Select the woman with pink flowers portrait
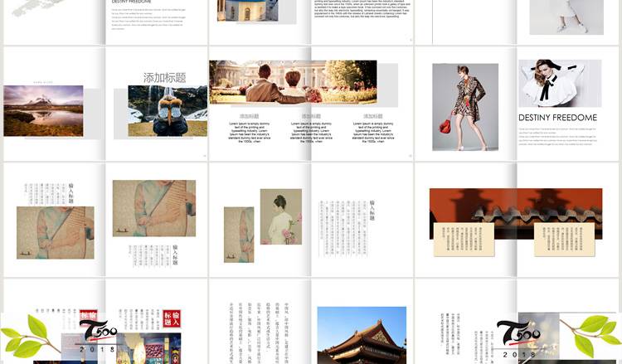The height and width of the screenshot is (364, 622). [x=281, y=216]
